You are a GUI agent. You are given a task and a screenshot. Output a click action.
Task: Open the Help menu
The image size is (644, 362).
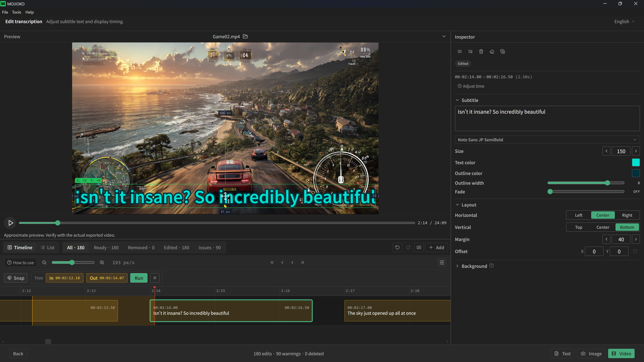tap(30, 12)
